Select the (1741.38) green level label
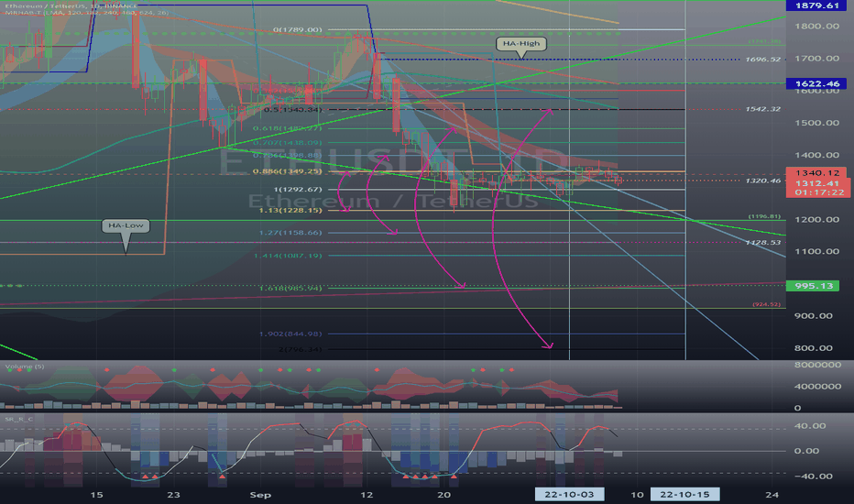 coord(765,41)
